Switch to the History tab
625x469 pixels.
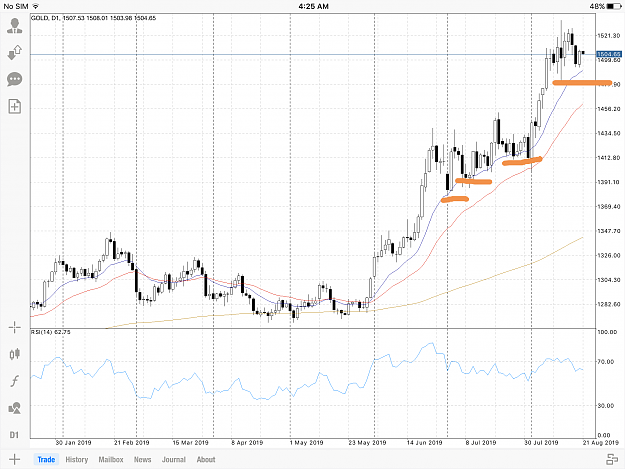(x=77, y=459)
